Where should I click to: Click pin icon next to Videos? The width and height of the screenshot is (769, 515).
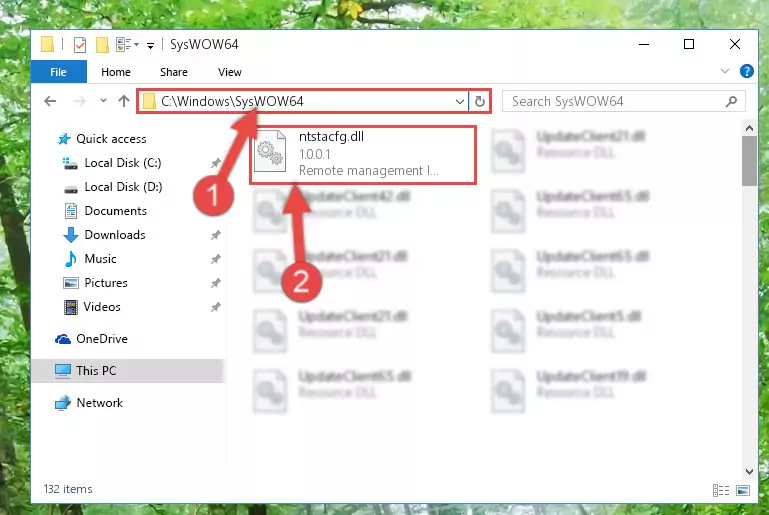[215, 307]
